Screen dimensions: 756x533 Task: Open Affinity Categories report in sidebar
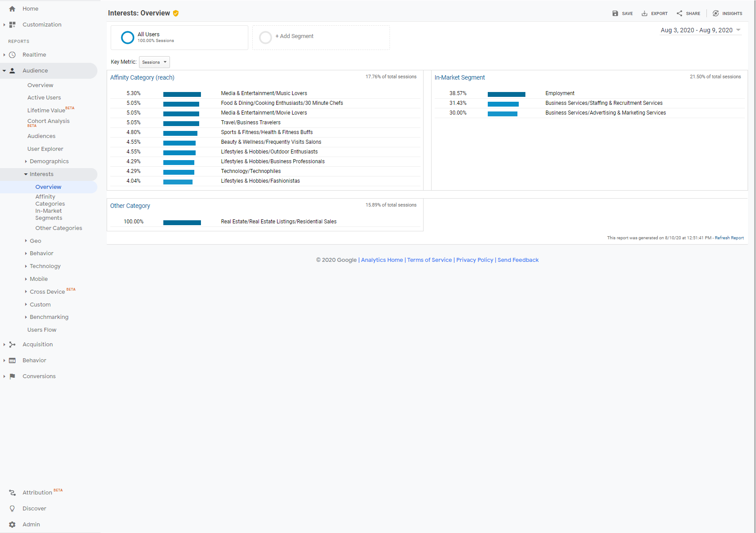point(50,200)
